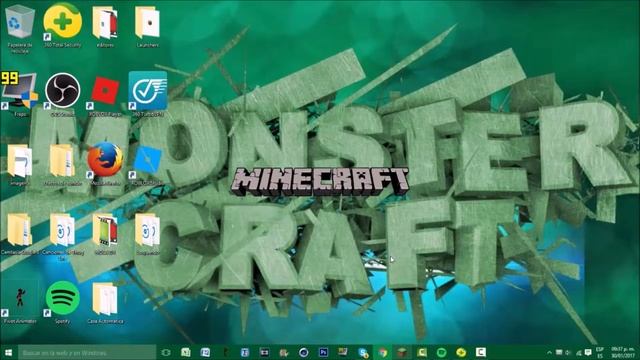Launch the 360 TurboVPN shortcut
The height and width of the screenshot is (360, 640).
click(147, 95)
